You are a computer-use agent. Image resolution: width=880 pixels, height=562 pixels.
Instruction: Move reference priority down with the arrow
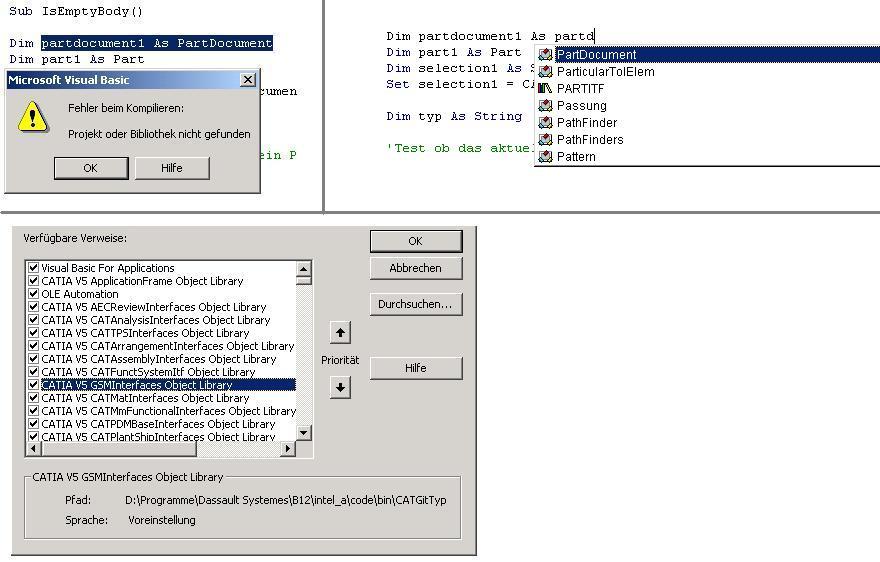pos(340,387)
